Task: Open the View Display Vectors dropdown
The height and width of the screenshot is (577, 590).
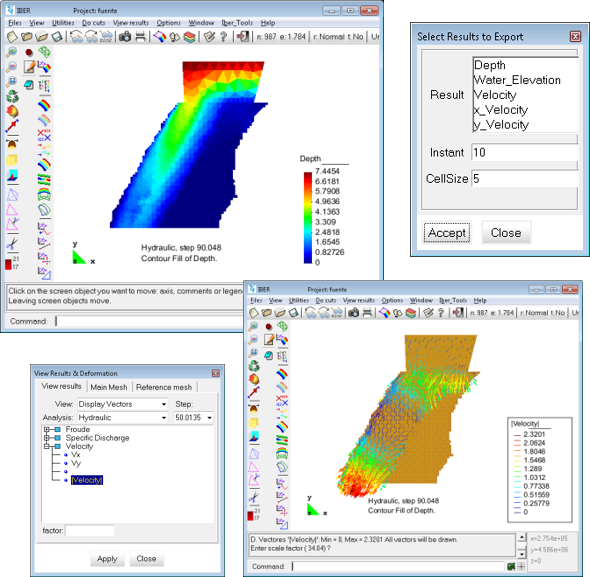Action: click(123, 404)
